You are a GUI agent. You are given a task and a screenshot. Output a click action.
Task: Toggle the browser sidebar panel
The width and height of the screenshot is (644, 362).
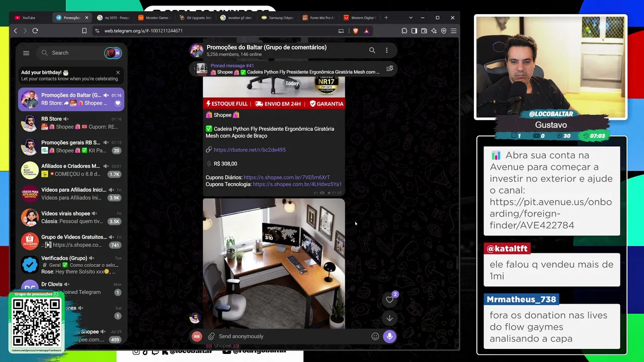click(x=414, y=31)
